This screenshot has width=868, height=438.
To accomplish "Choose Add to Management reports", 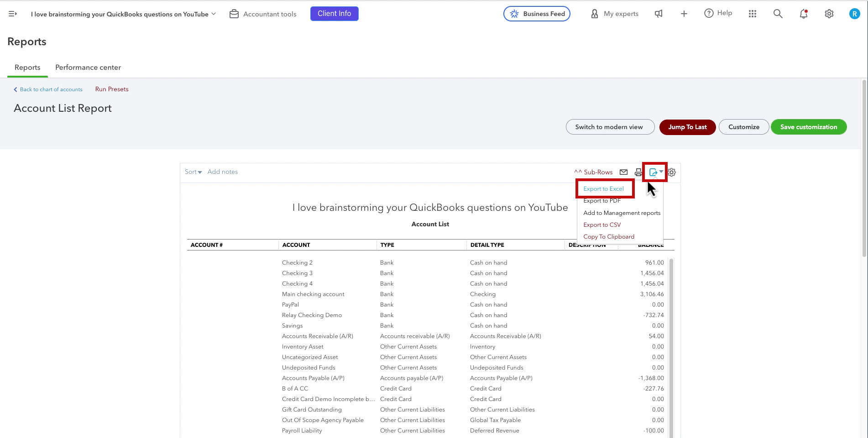I will [622, 213].
